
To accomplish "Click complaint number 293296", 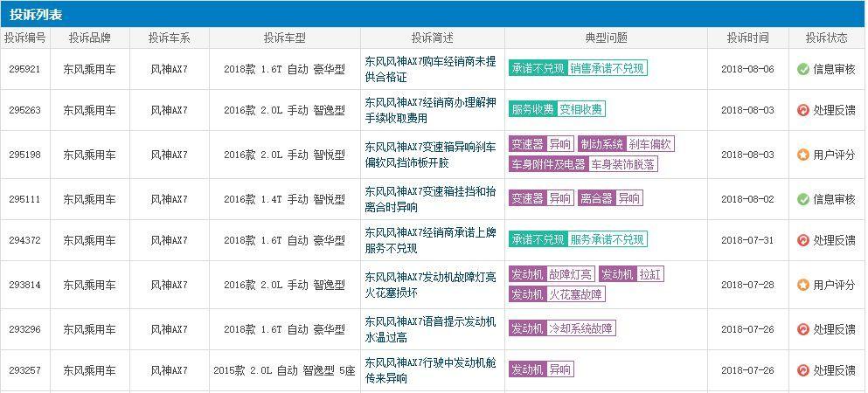I will (x=24, y=329).
